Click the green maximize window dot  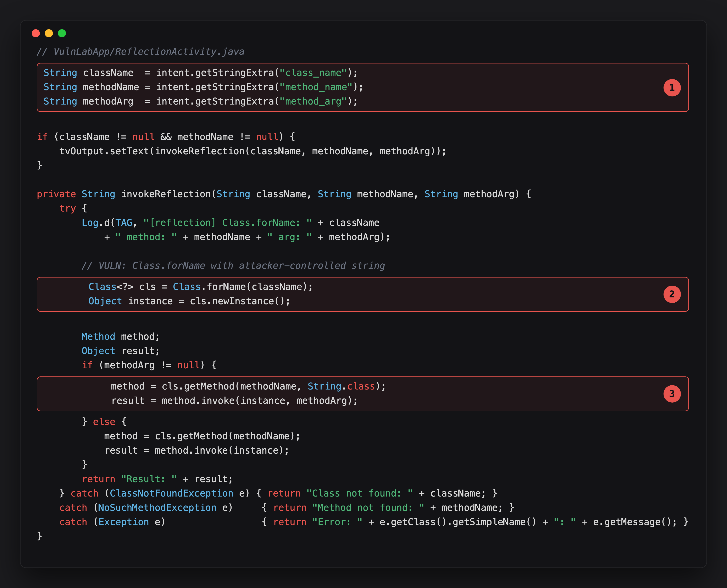coord(62,33)
